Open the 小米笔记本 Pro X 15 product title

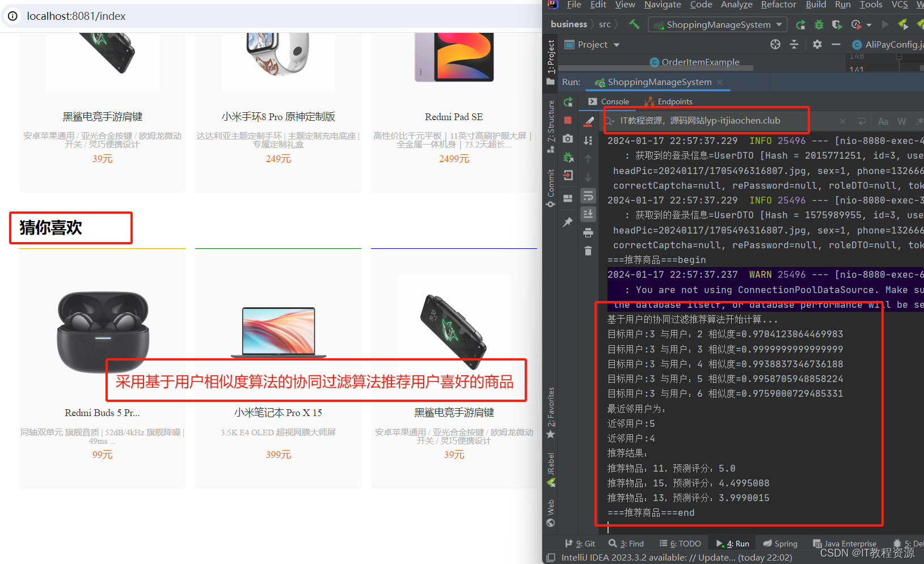[x=278, y=413]
